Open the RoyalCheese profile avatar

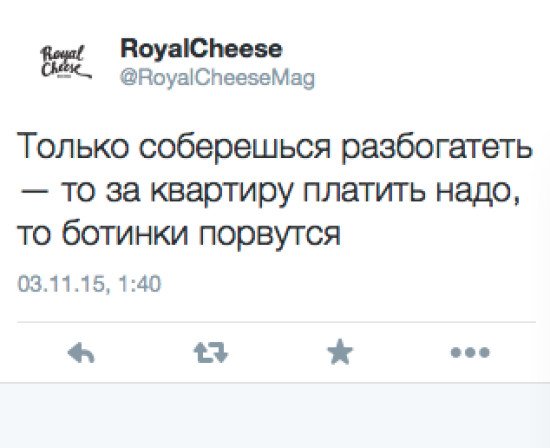pyautogui.click(x=66, y=62)
